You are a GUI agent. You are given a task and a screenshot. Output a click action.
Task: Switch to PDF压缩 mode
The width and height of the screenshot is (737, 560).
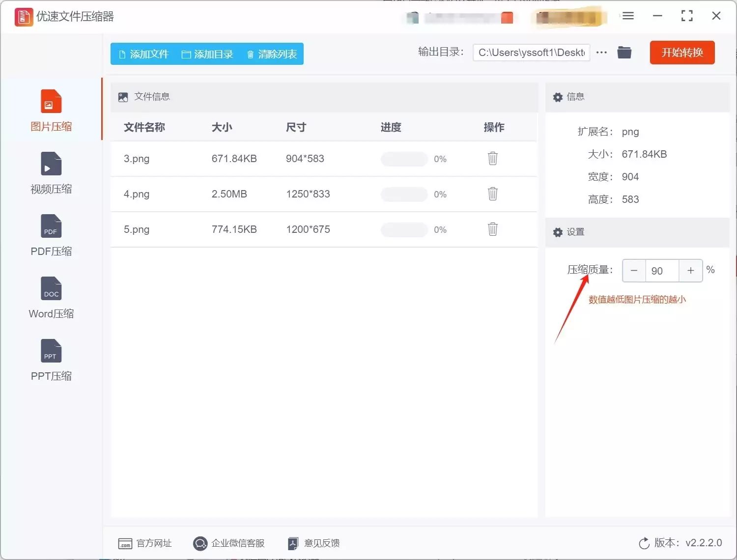coord(51,235)
